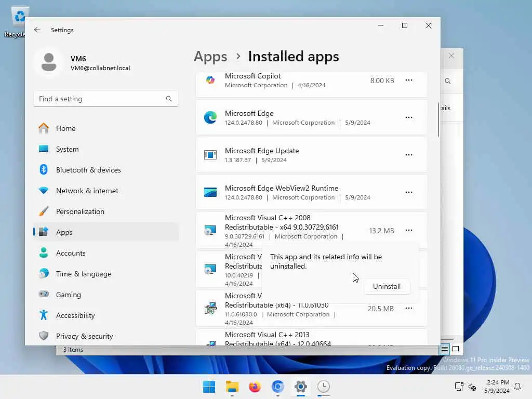This screenshot has height=399, width=532.
Task: Open Gaming settings
Action: click(x=106, y=295)
